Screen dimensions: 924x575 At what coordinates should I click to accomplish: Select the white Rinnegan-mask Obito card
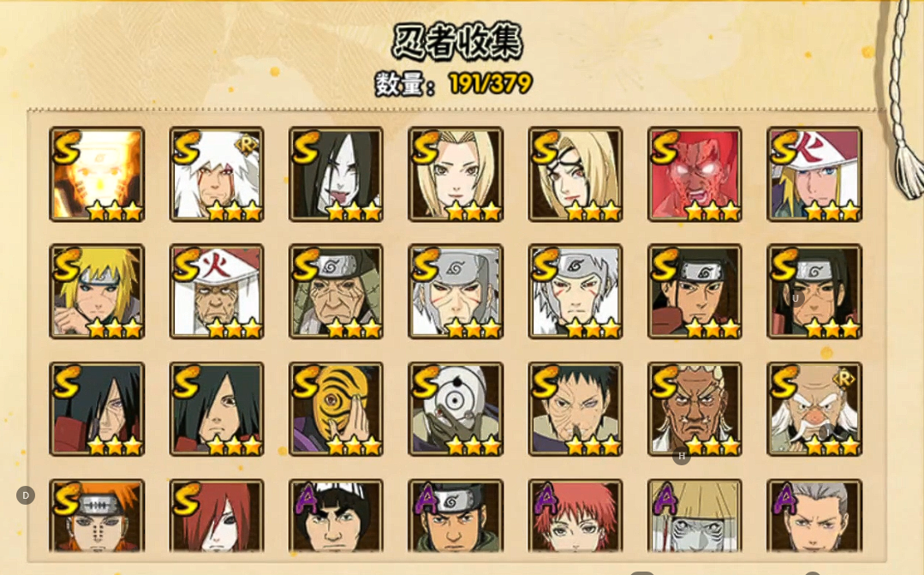click(x=456, y=410)
